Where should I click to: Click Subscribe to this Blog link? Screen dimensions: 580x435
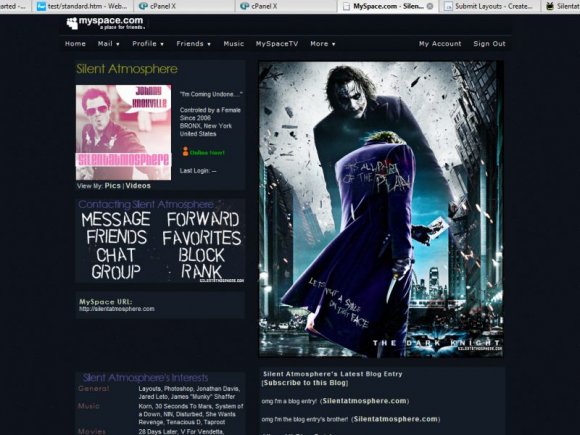click(x=305, y=383)
